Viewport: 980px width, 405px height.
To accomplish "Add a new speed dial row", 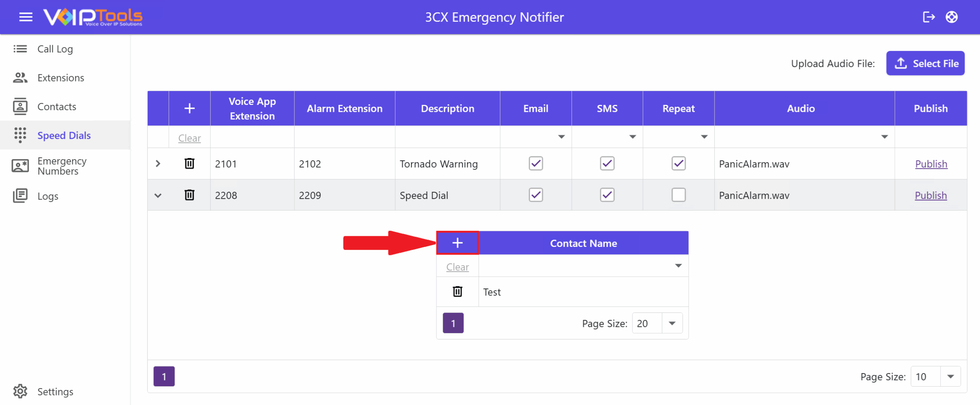I will [x=189, y=108].
